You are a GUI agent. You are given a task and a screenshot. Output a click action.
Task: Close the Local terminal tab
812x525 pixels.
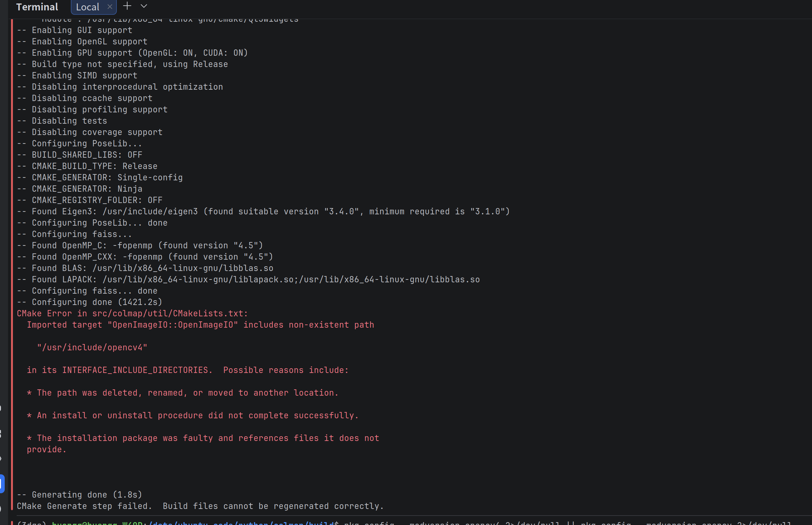pyautogui.click(x=110, y=7)
